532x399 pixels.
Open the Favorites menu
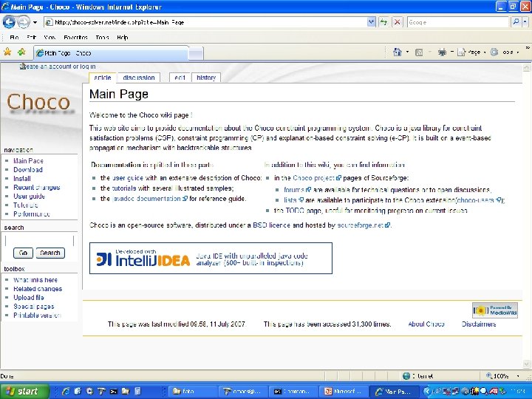(x=75, y=38)
